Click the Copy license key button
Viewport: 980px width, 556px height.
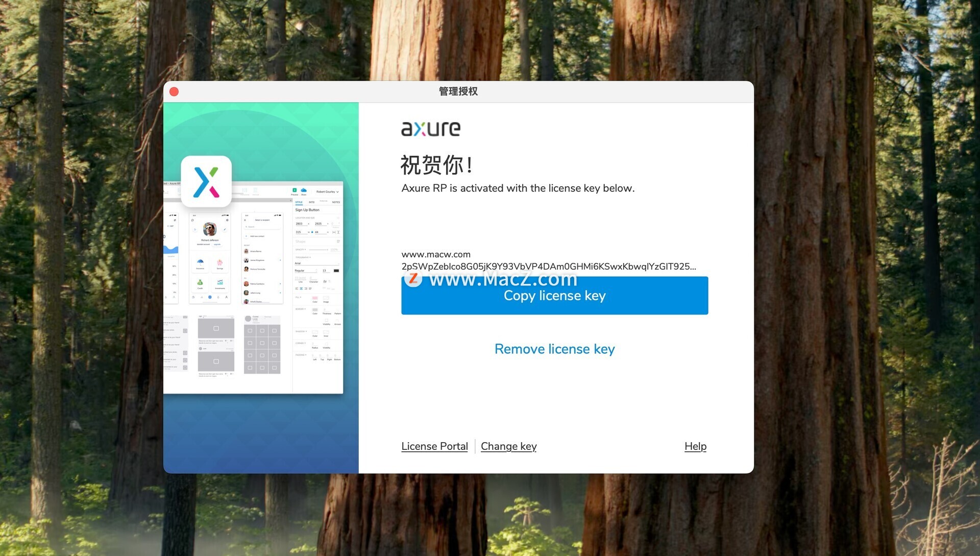[554, 296]
